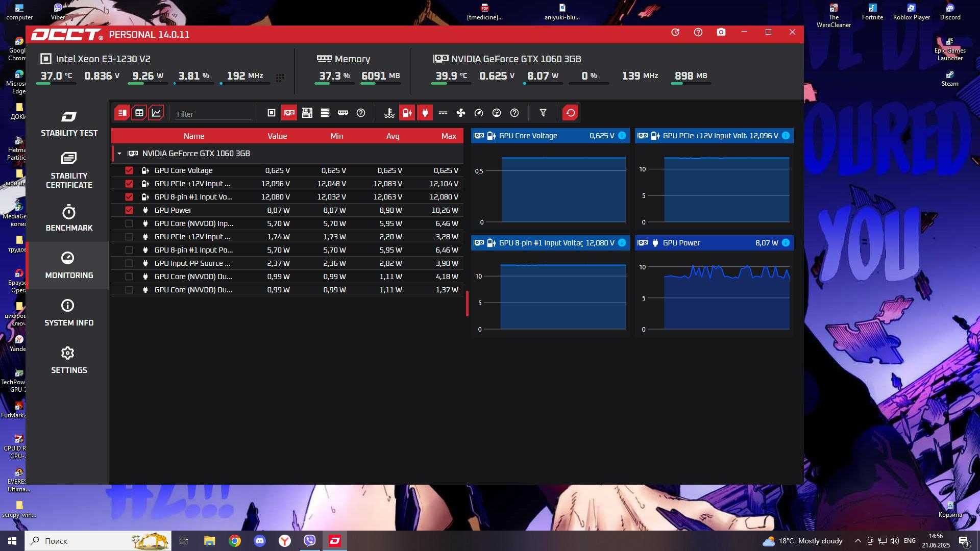Toggle the other sensor types question icon
The width and height of the screenshot is (980, 551).
(514, 113)
